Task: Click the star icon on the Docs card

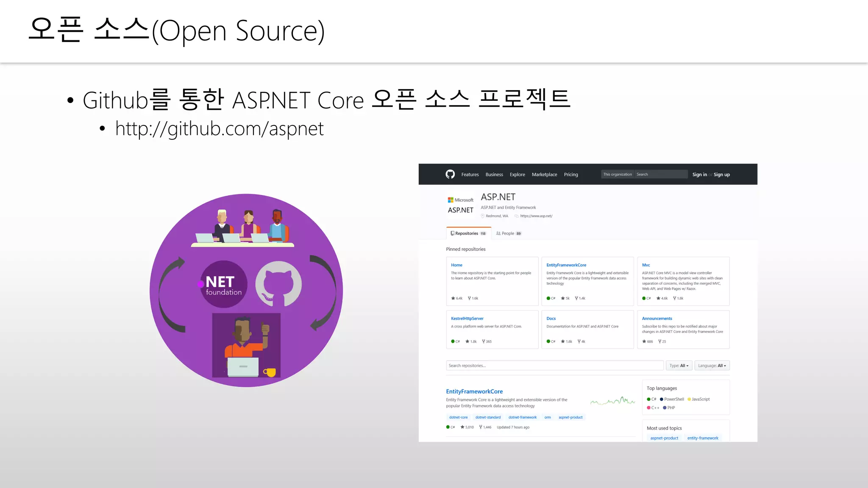Action: point(563,341)
